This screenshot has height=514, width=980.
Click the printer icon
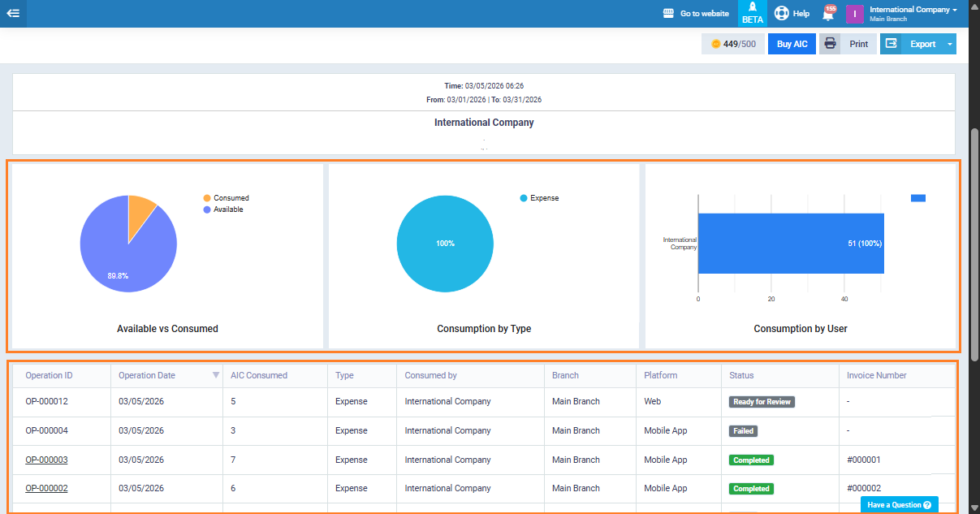click(830, 44)
